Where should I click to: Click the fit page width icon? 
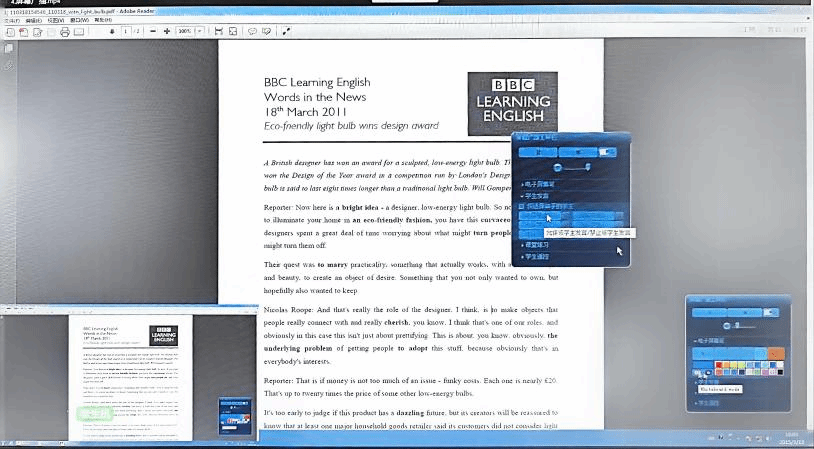tap(219, 32)
